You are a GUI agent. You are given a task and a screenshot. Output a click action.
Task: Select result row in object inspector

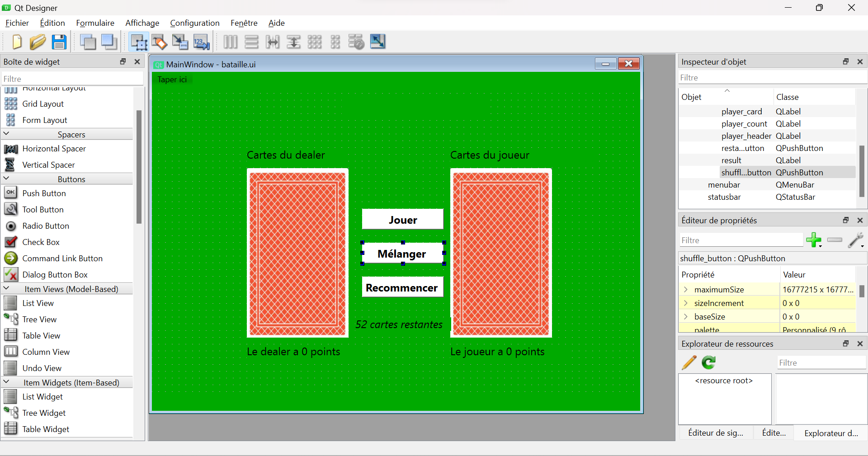(x=731, y=160)
